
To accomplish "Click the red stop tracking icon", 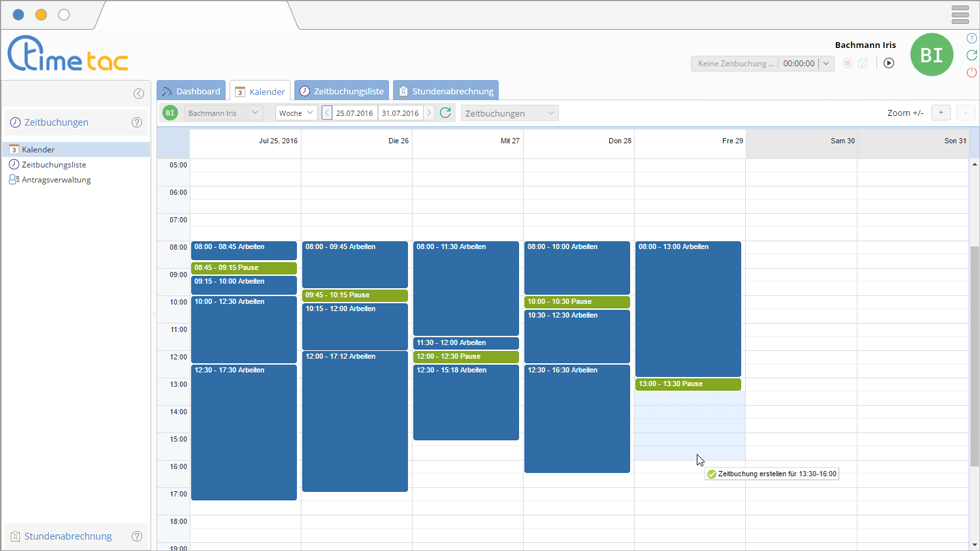I will 848,63.
